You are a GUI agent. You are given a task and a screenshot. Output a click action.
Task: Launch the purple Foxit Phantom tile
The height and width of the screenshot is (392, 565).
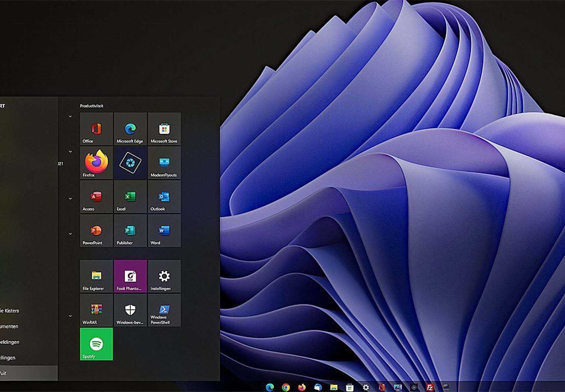[x=130, y=276]
